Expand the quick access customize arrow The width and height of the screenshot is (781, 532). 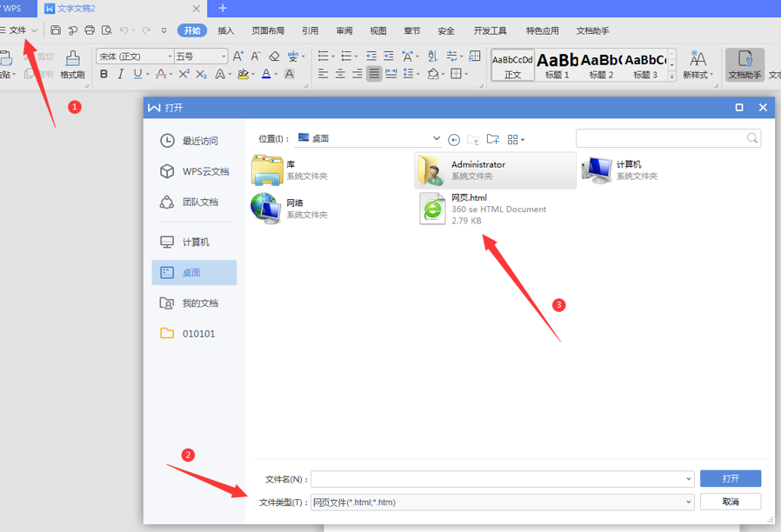click(164, 30)
